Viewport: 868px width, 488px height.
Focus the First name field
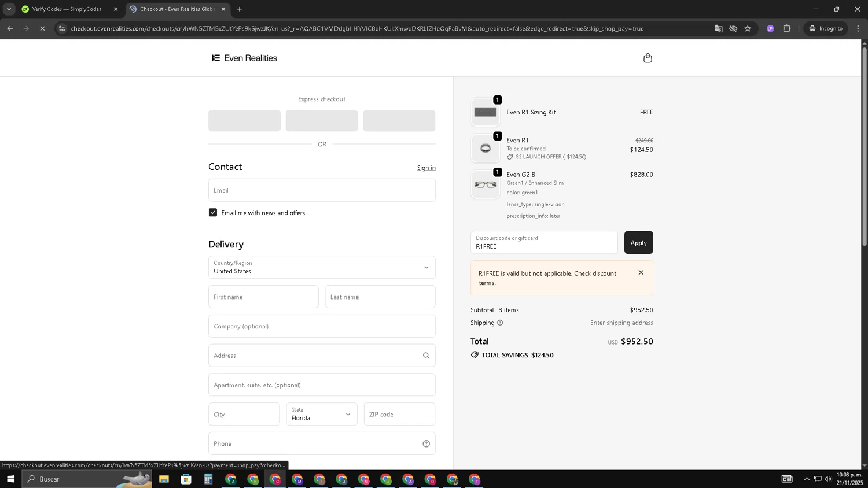pos(263,297)
